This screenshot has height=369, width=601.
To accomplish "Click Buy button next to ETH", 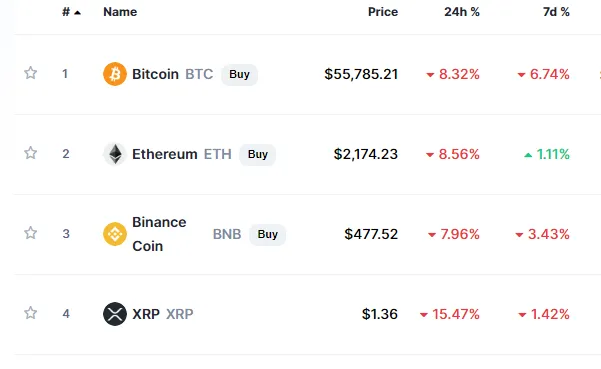I will [x=258, y=154].
